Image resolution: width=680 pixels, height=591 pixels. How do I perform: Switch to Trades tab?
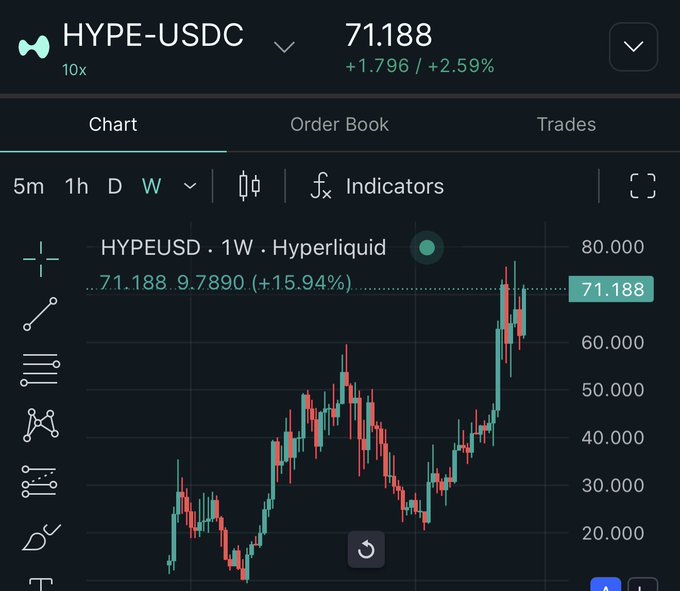566,124
